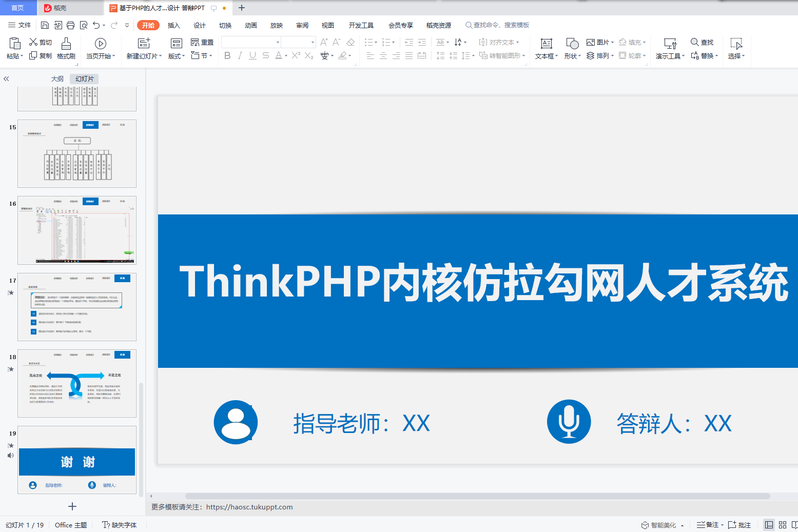Screen dimensions: 798x532
Task: Click the Print icon in quick access toolbar
Action: pos(70,25)
